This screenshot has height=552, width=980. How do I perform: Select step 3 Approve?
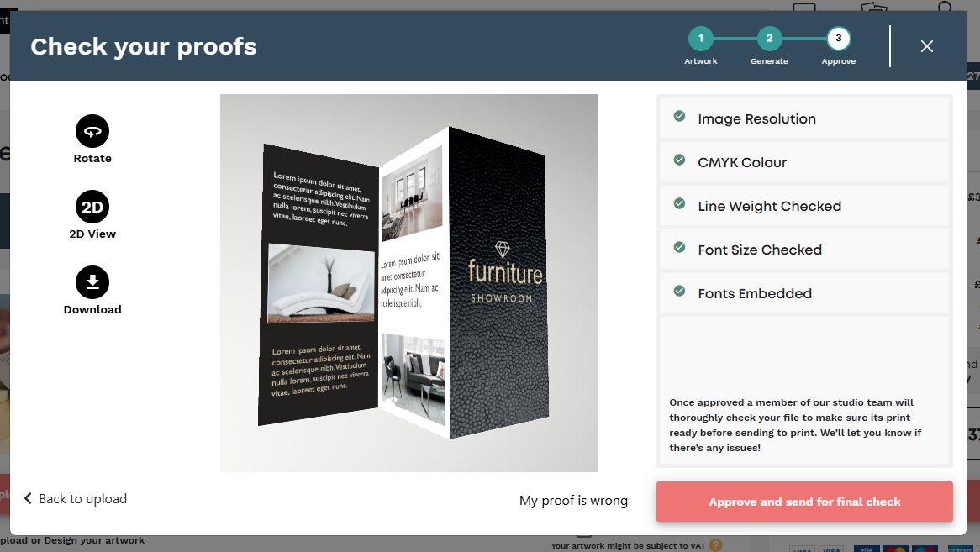(839, 39)
